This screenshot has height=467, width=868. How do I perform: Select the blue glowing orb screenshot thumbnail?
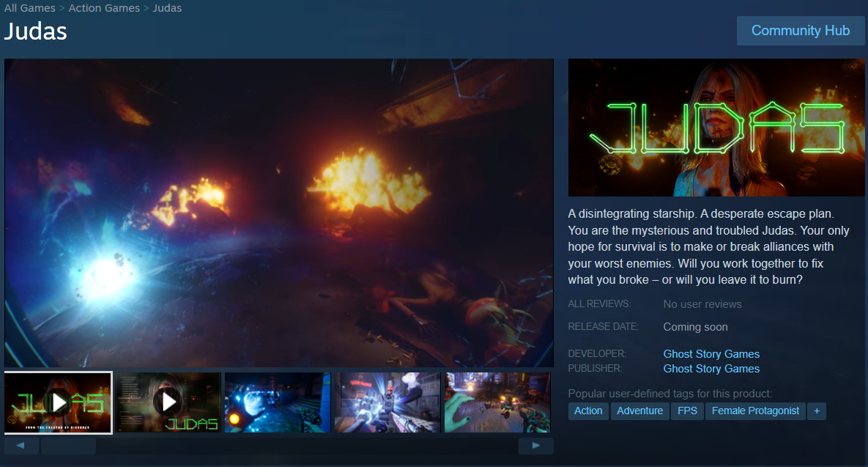pos(278,402)
